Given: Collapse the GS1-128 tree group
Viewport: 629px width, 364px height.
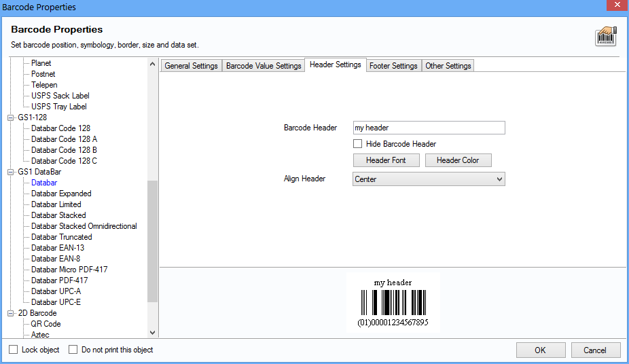Looking at the screenshot, I should (10, 118).
